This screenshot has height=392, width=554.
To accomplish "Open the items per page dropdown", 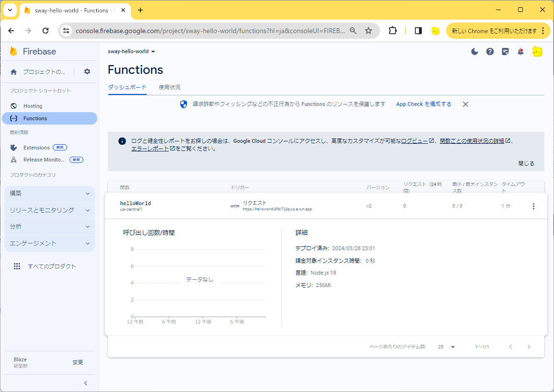I will (x=447, y=347).
